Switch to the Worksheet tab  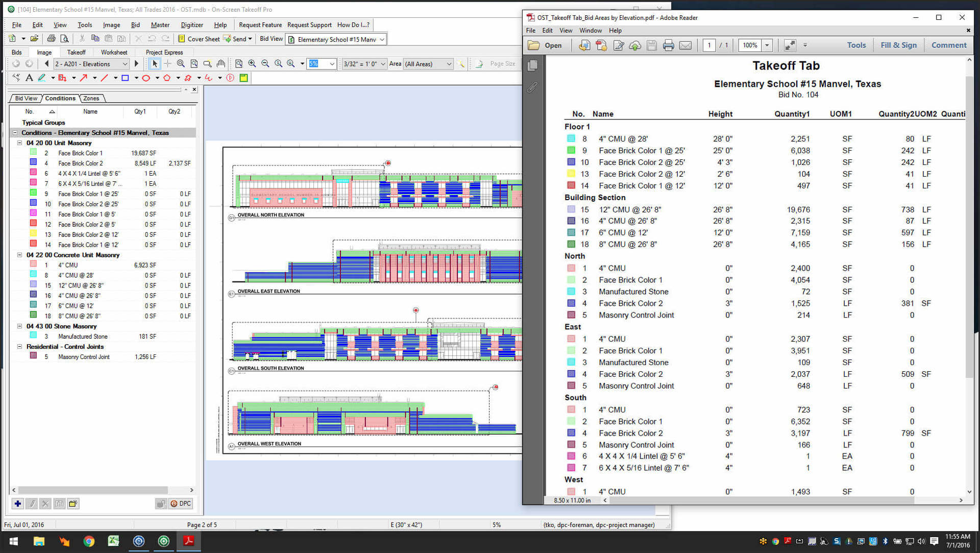114,53
